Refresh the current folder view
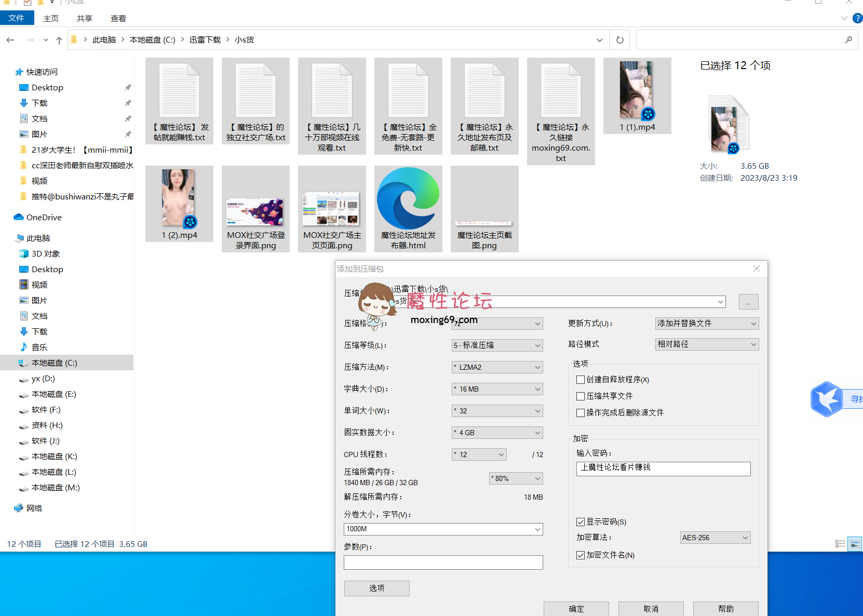The width and height of the screenshot is (863, 616). click(619, 40)
